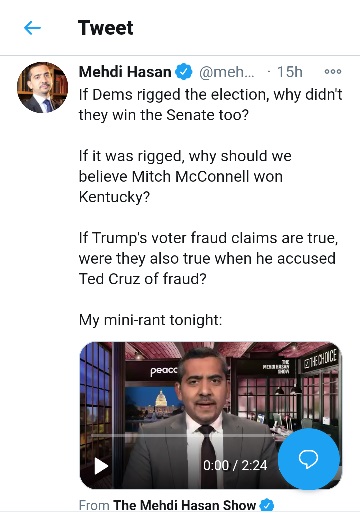Click the 15h timestamp
360x522 pixels.
[x=290, y=72]
